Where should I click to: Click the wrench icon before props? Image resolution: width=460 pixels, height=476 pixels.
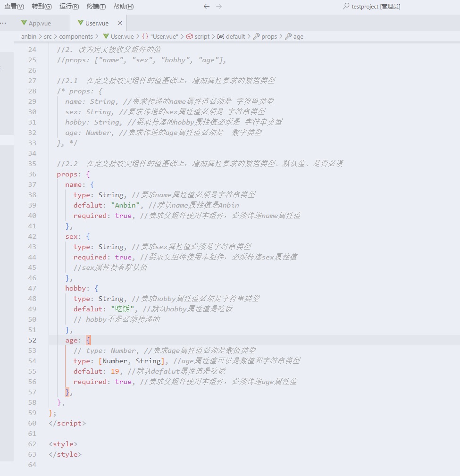tap(256, 36)
